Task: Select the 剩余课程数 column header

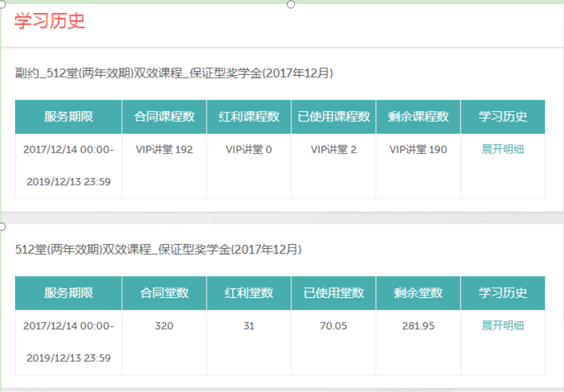Action: point(418,117)
